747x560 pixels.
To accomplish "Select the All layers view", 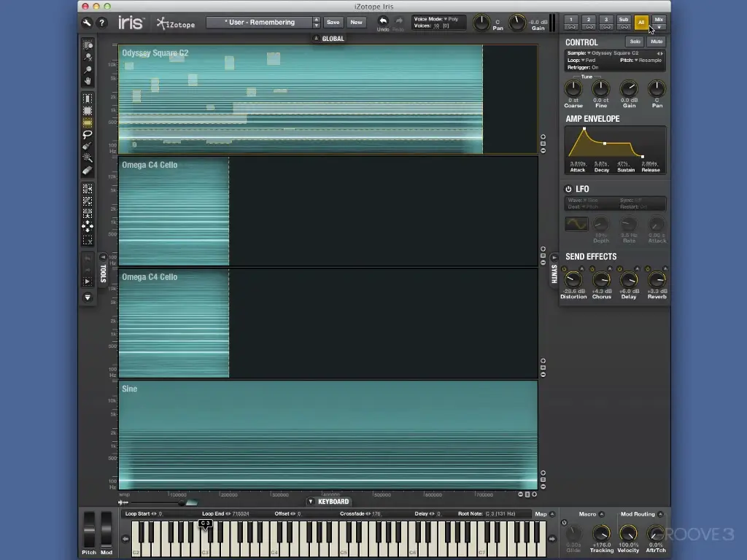I will (x=641, y=23).
